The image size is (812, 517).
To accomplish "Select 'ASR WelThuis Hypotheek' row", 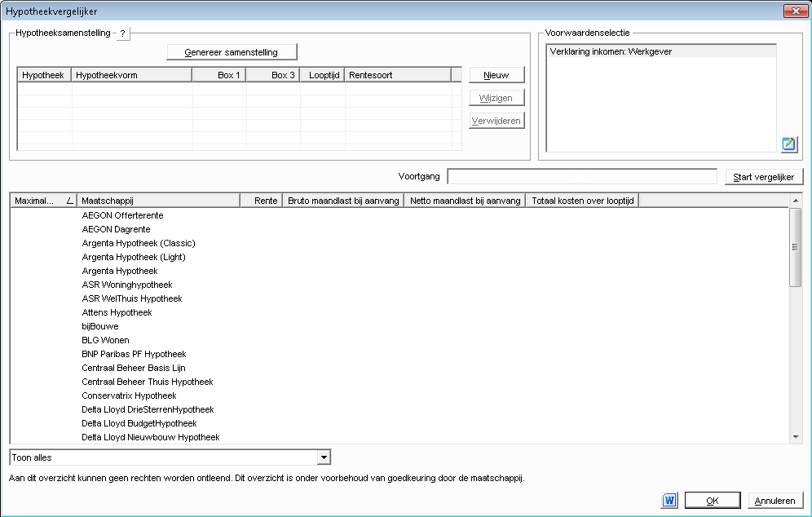I will 399,298.
